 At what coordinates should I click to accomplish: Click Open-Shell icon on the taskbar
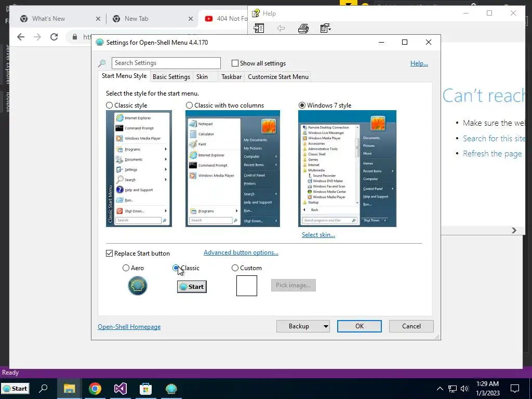tap(171, 389)
